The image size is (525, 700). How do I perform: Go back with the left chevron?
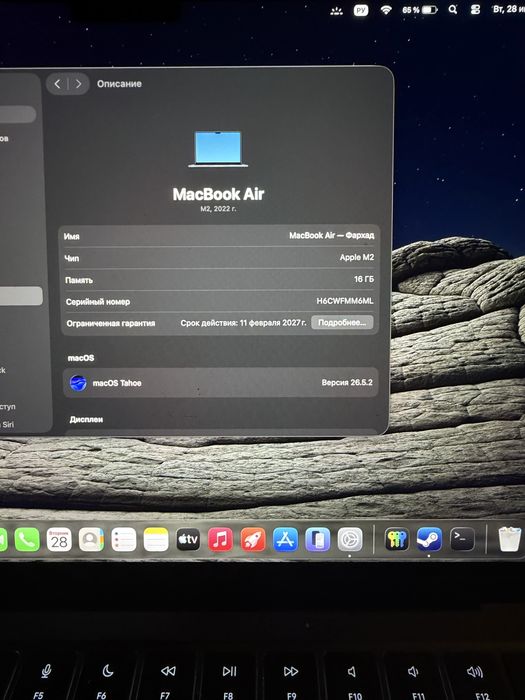[57, 83]
